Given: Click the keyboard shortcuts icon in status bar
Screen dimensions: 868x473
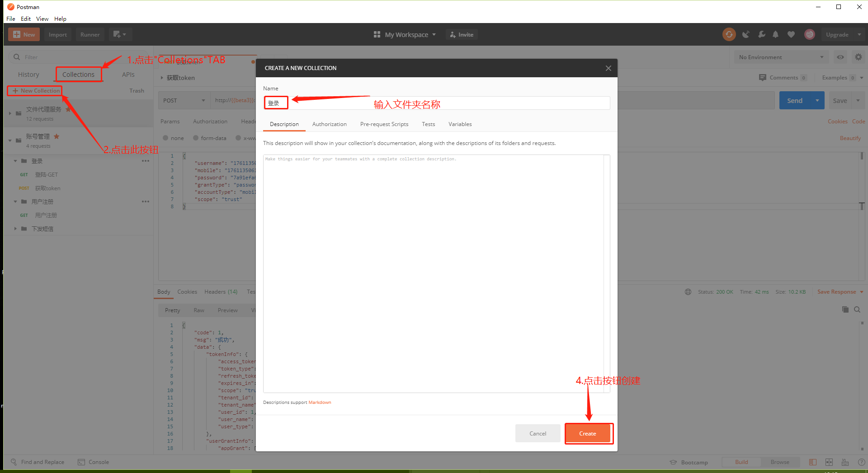Looking at the screenshot, I should (x=845, y=462).
